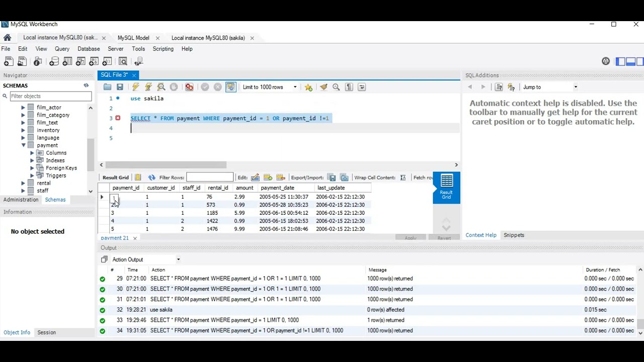Open a script file in editor

(x=107, y=87)
